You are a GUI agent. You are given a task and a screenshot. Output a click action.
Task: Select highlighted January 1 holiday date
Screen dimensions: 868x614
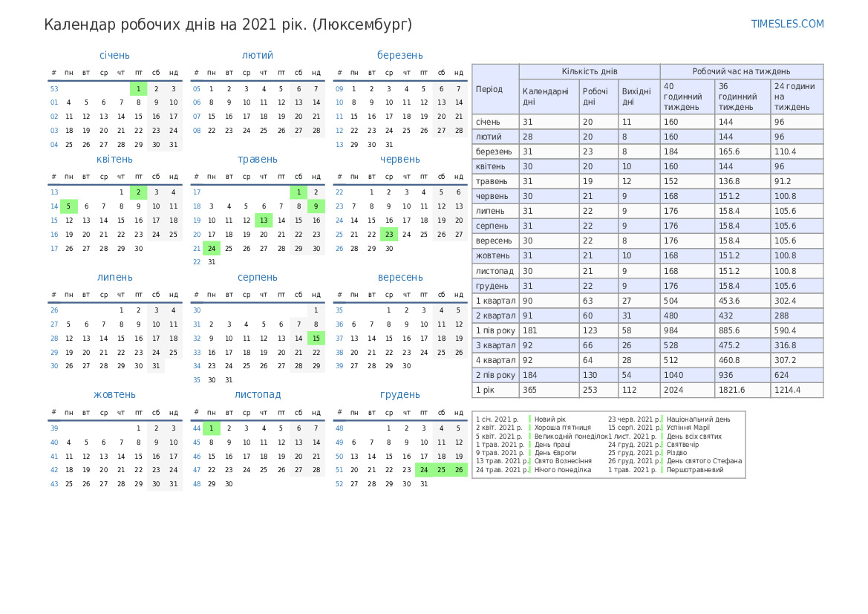point(138,89)
